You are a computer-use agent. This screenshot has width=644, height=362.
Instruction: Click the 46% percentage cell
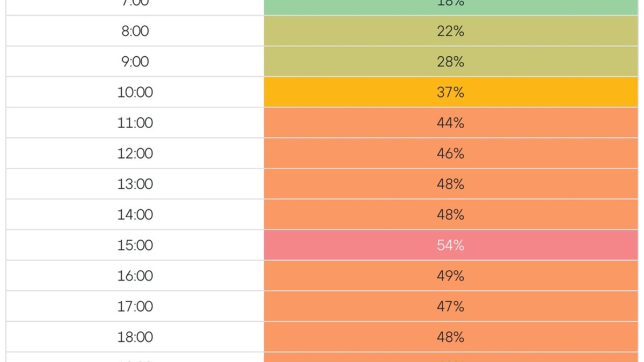click(x=450, y=153)
